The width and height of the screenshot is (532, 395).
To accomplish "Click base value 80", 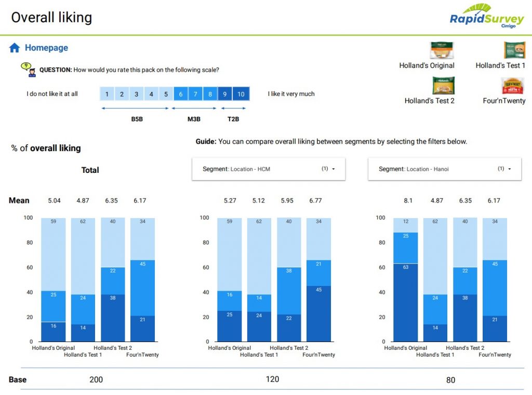I will (450, 380).
